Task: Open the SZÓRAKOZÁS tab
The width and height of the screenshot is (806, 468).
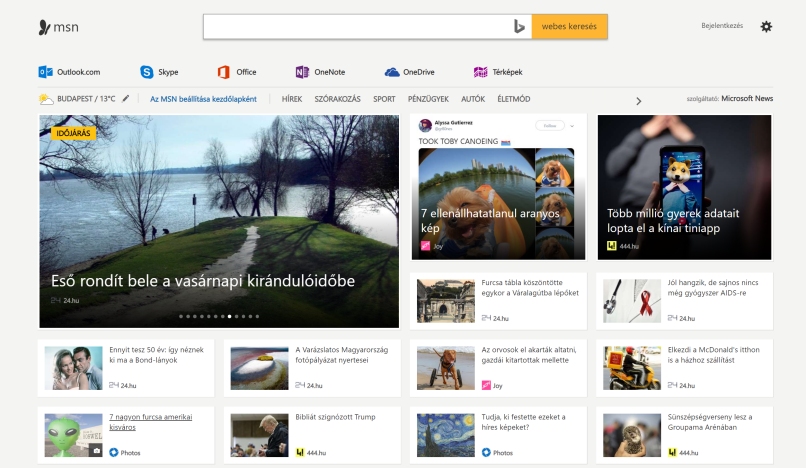Action: pos(337,99)
